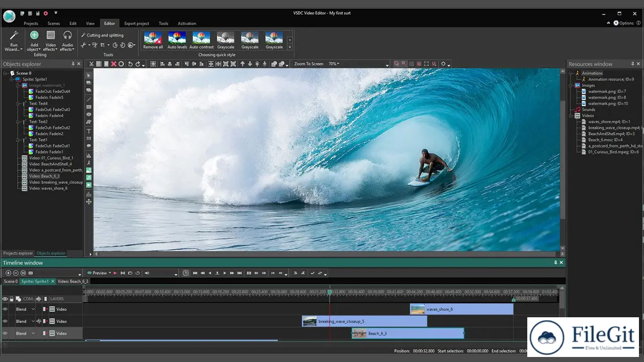
Task: Open the Scenes ribbon tab
Action: click(x=54, y=23)
